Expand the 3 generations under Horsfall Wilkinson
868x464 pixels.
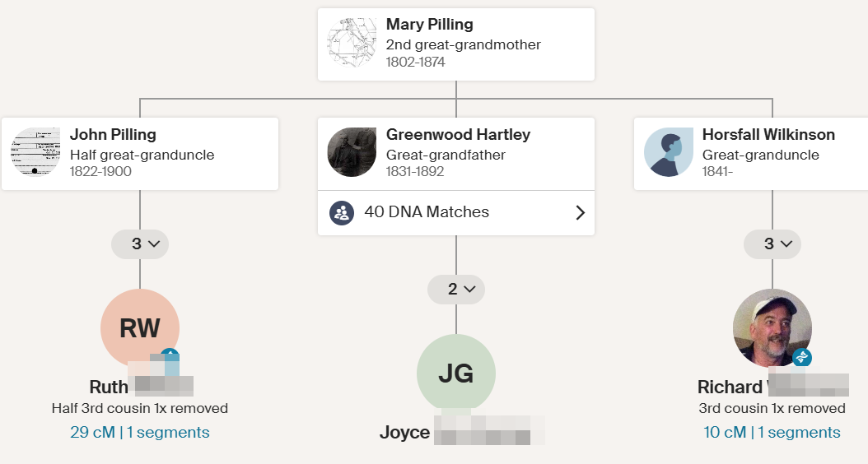coord(772,244)
